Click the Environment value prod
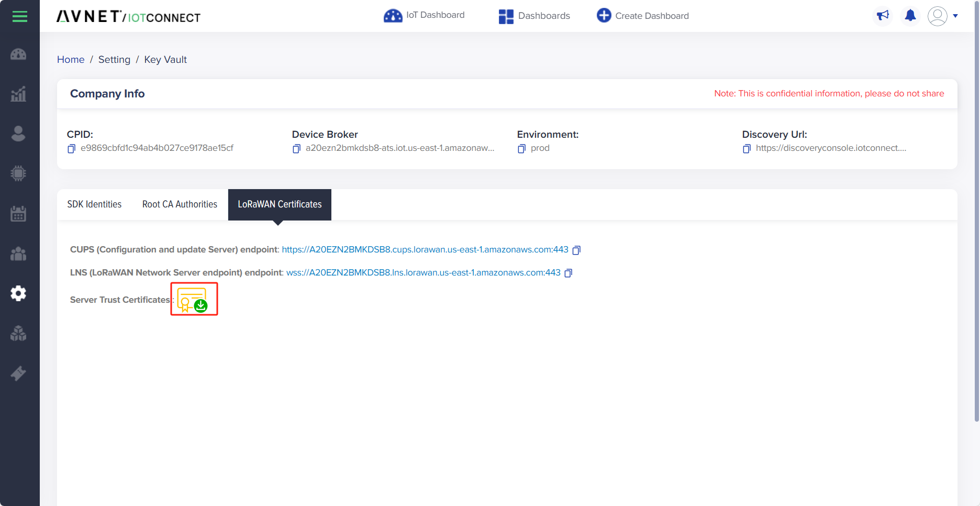Viewport: 980px width, 506px height. pyautogui.click(x=540, y=148)
